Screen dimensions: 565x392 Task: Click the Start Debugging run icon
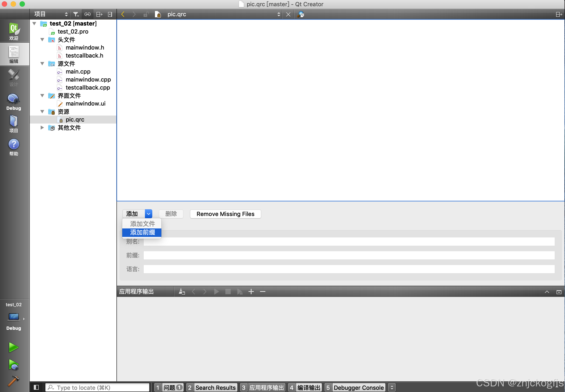tap(14, 364)
